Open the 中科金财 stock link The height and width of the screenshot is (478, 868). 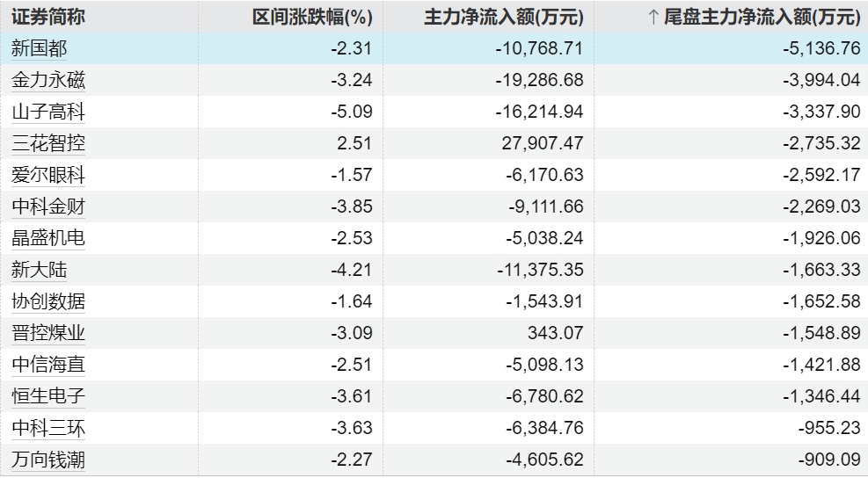tap(48, 206)
